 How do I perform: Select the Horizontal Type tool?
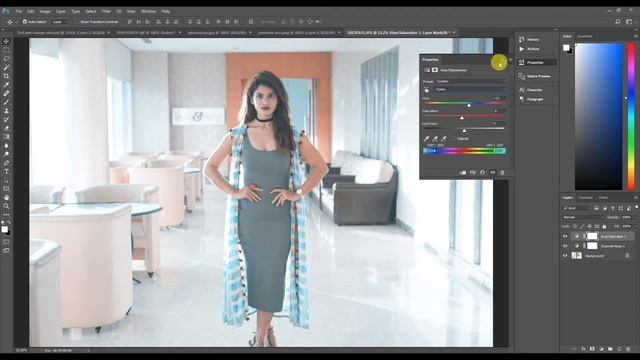click(6, 171)
